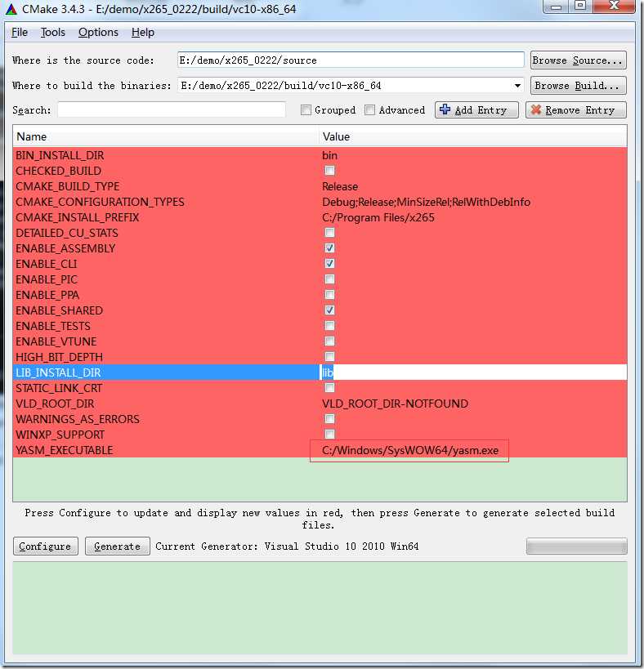Click the 'Release' value cell

click(340, 186)
